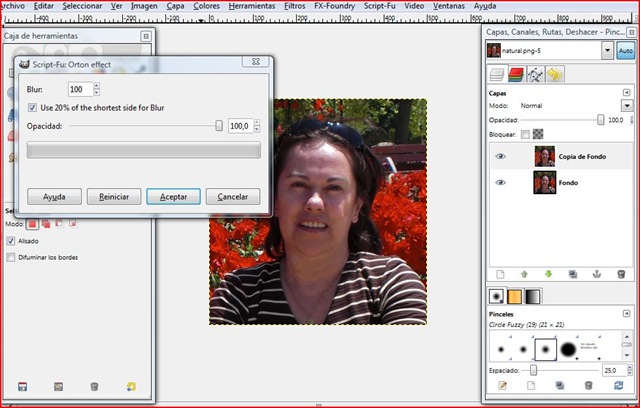Screen dimensions: 640x408
Task: Click Cancelar in Orton effect dialog
Action: [x=233, y=197]
